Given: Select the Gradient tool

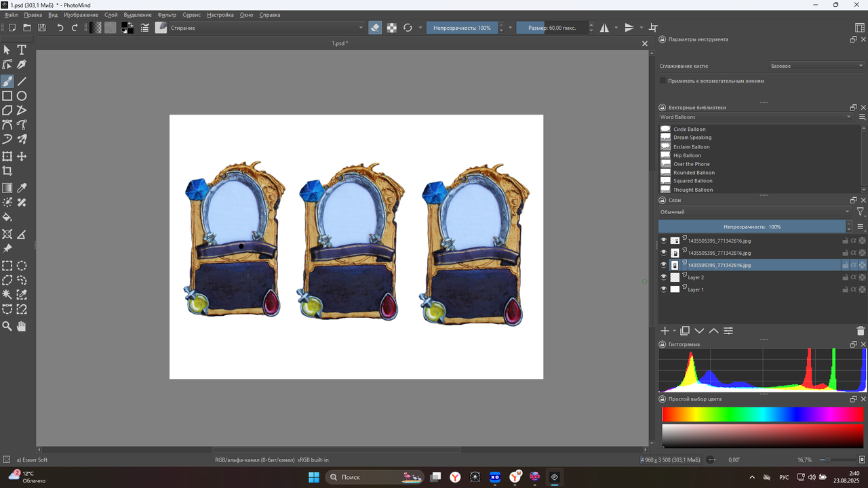Looking at the screenshot, I should coord(7,188).
